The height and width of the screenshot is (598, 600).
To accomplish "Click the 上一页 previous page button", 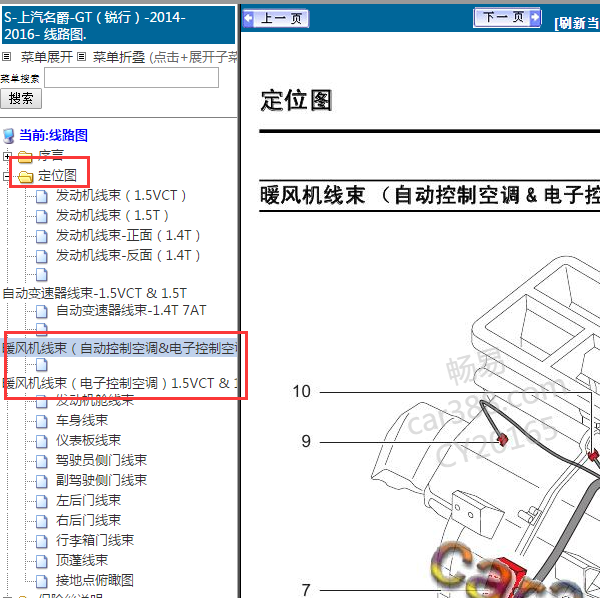I will click(276, 18).
